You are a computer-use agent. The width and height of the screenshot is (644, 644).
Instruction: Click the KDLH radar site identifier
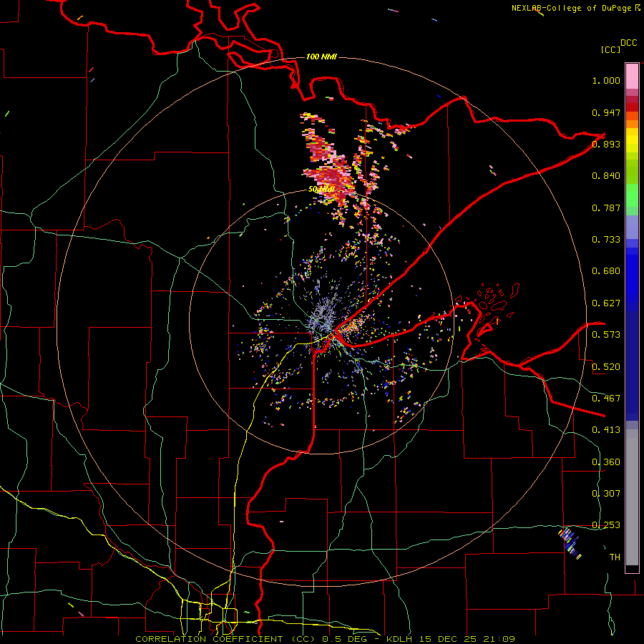(x=401, y=639)
